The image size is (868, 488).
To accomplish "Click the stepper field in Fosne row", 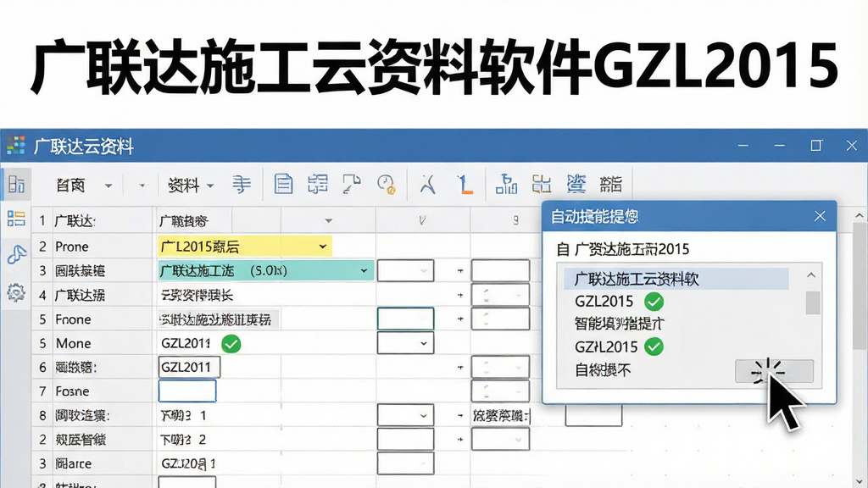I will point(500,391).
